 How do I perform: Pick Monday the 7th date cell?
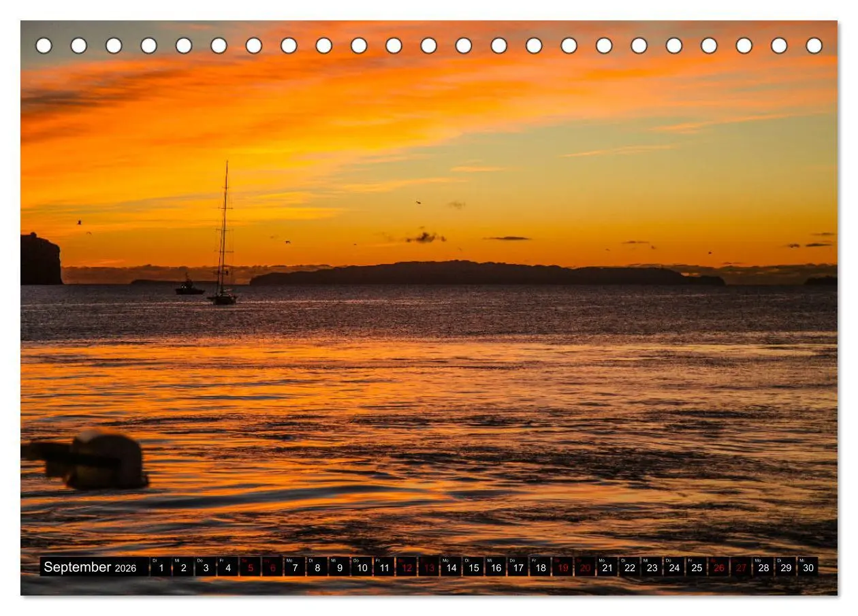[x=294, y=567]
